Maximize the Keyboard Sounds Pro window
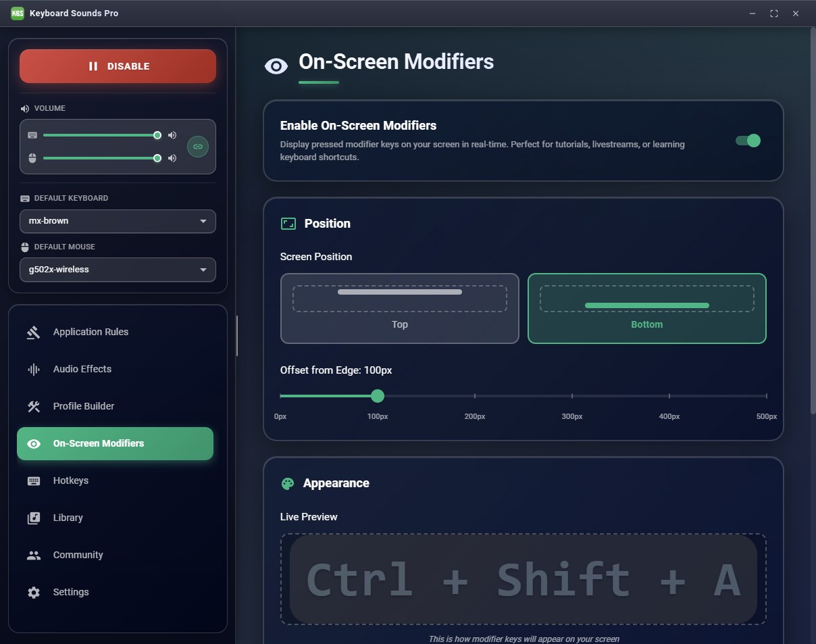This screenshot has height=644, width=816. click(x=774, y=14)
